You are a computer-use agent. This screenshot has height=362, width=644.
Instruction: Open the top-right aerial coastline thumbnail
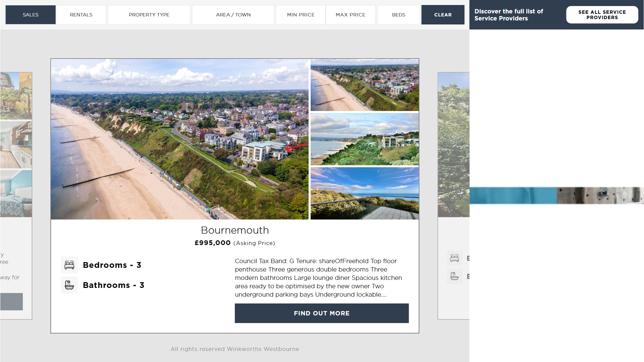pos(365,85)
